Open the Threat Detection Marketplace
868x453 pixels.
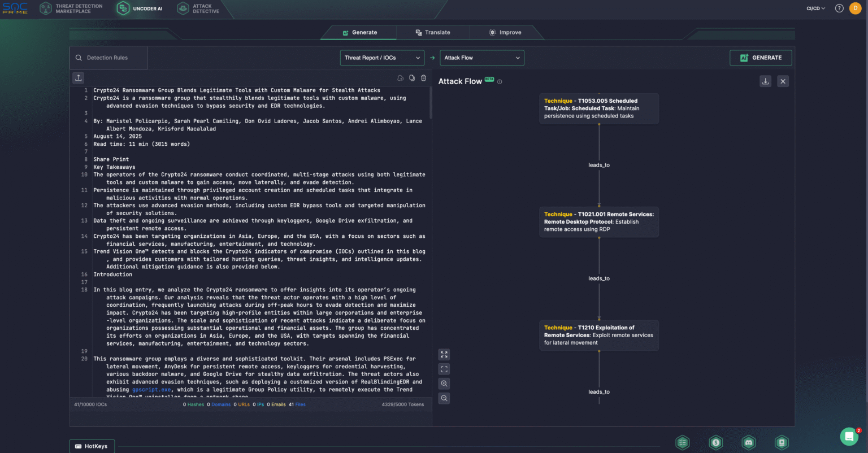(x=71, y=8)
